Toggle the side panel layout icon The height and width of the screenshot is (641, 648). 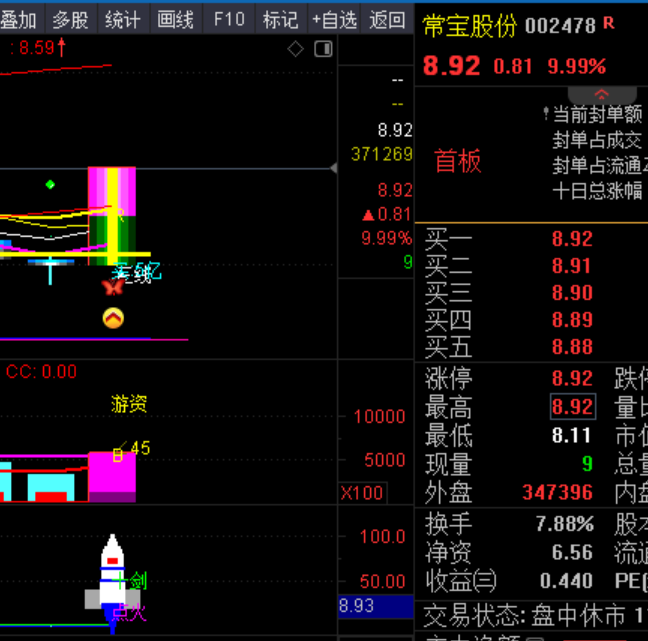(x=323, y=49)
